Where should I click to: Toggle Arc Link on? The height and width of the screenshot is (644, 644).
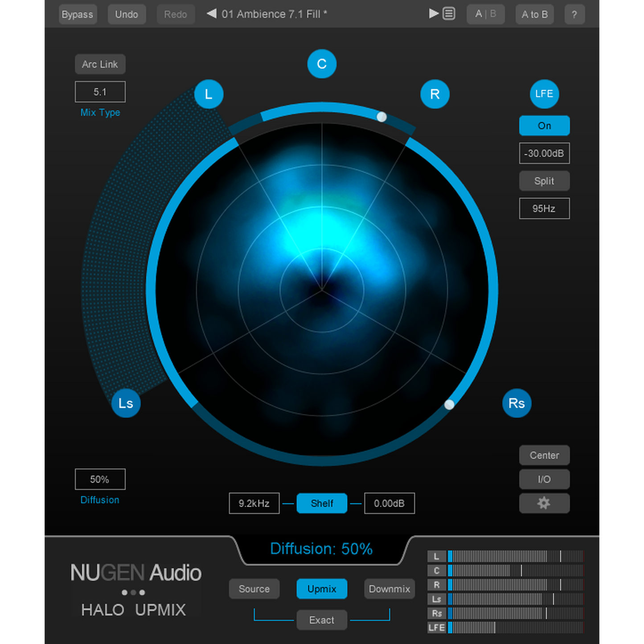point(100,64)
